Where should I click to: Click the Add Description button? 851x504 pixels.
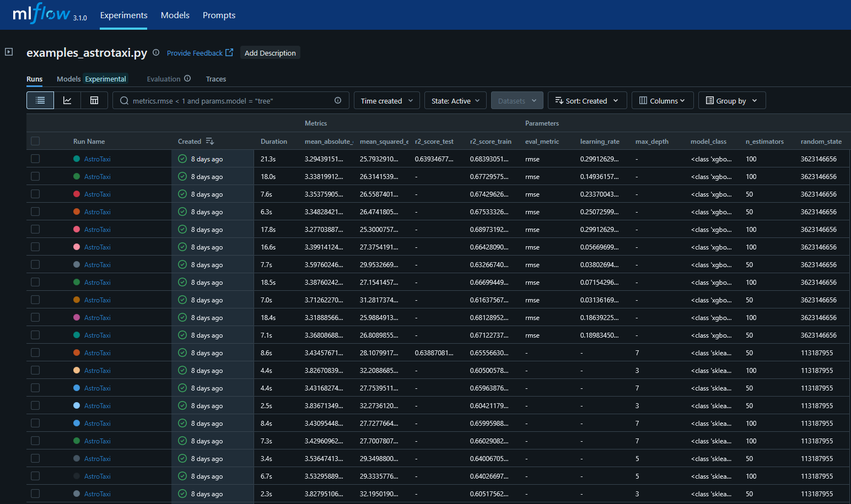tap(270, 53)
